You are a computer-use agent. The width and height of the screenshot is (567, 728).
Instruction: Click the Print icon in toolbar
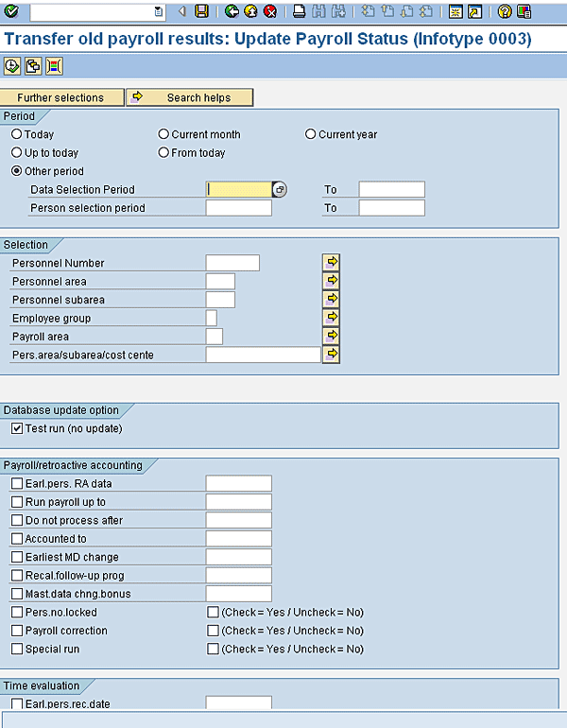coord(299,11)
